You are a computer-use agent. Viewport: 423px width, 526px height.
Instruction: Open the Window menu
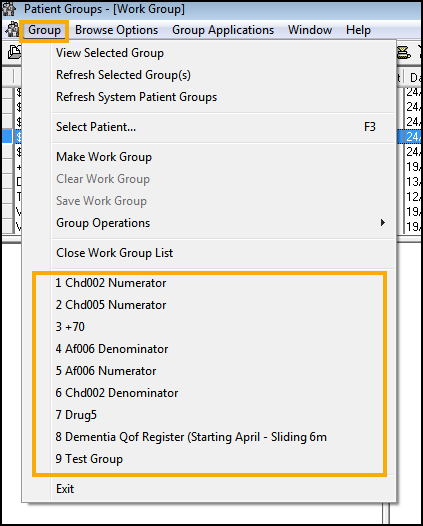310,30
